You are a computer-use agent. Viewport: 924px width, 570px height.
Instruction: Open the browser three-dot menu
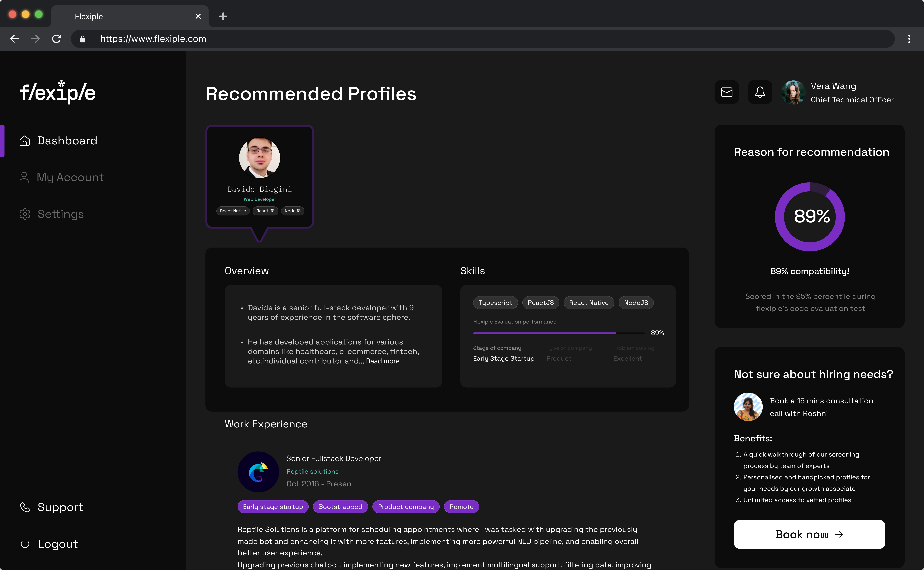(909, 39)
